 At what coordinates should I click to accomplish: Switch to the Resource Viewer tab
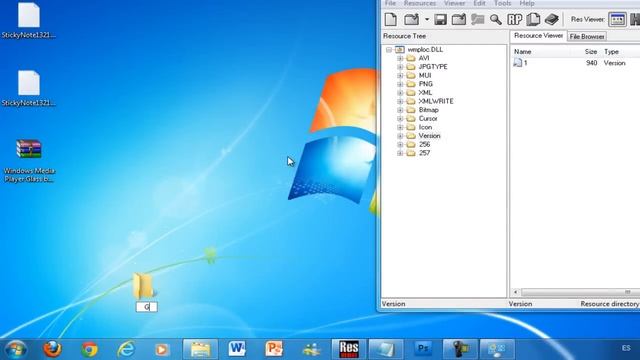pyautogui.click(x=538, y=36)
